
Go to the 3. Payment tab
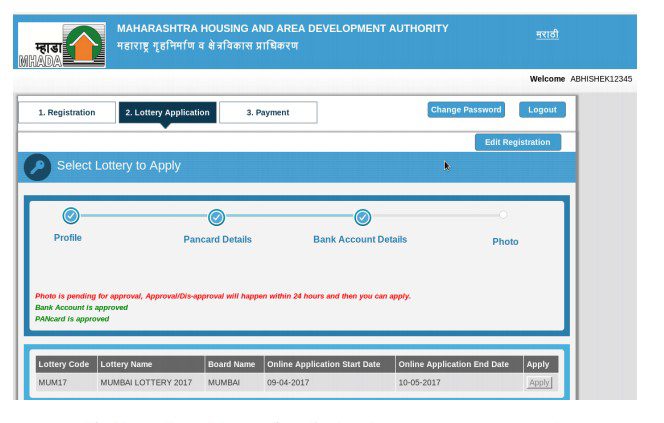268,113
